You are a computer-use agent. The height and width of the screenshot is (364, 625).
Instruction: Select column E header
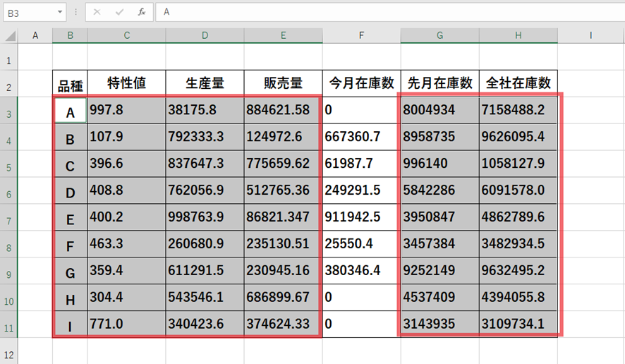click(283, 36)
